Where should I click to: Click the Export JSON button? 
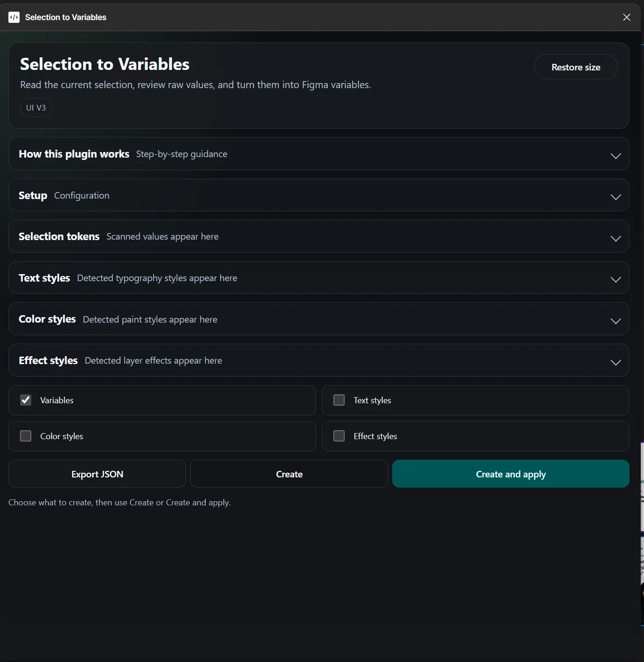97,474
